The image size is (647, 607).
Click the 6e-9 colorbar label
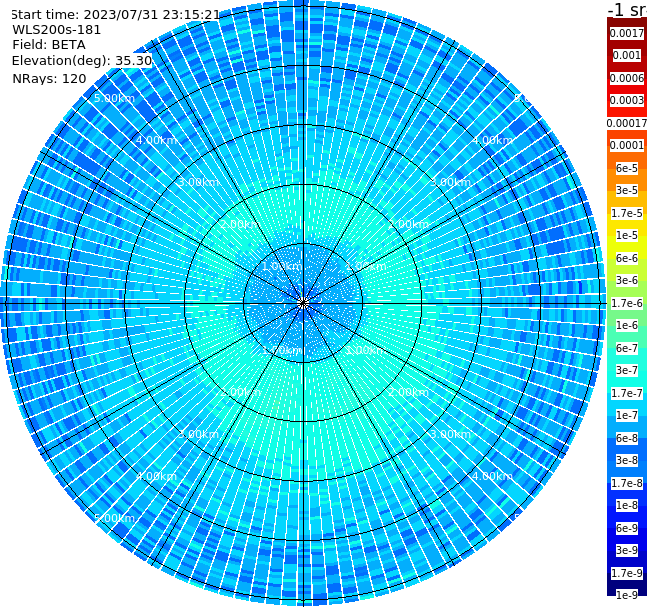pos(627,528)
